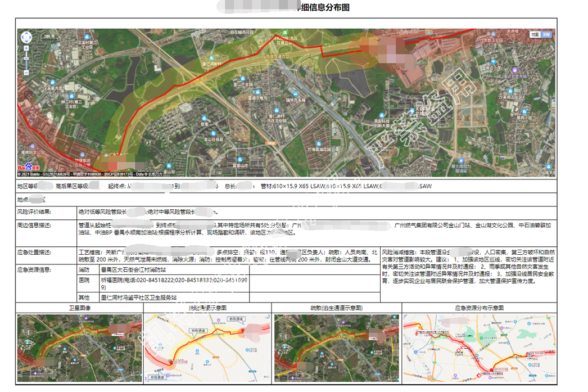Zoom in with the map plus button

(26, 49)
